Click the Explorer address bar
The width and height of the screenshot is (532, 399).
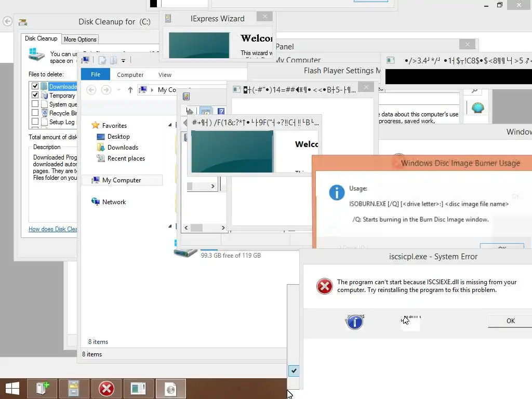tap(158, 90)
